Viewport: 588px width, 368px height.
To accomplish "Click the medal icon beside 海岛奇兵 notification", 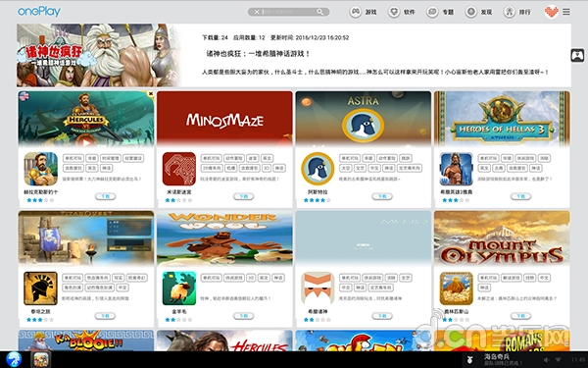I will pyautogui.click(x=469, y=360).
